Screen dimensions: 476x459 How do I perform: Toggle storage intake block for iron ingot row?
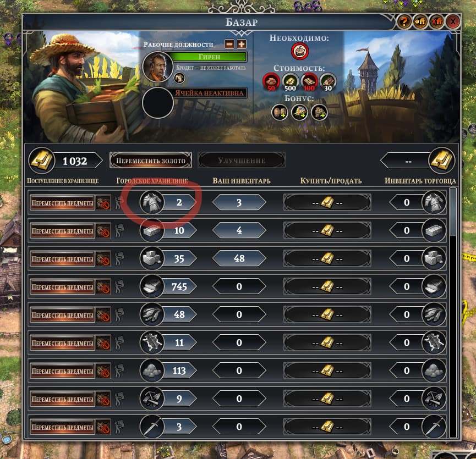pos(103,230)
